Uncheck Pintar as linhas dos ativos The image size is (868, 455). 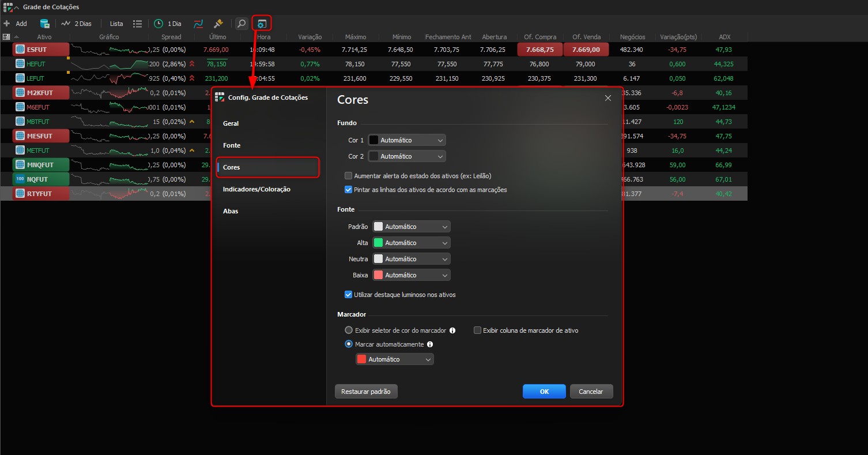348,190
